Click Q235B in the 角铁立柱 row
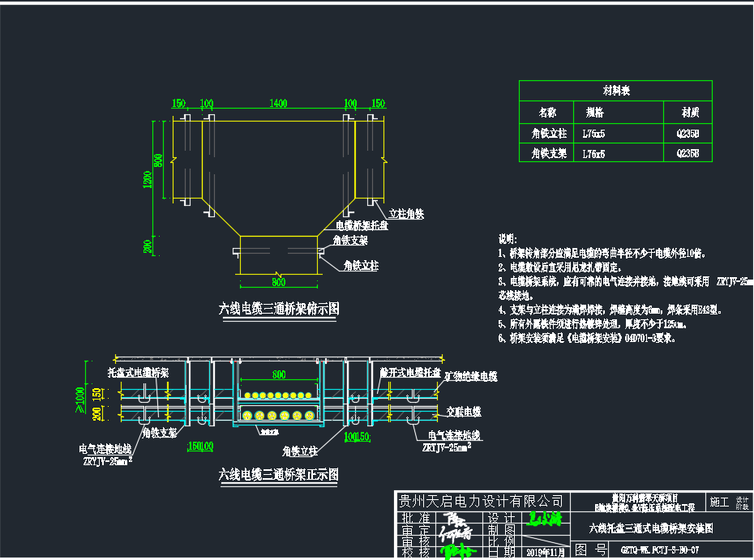The height and width of the screenshot is (560, 754). click(x=688, y=134)
